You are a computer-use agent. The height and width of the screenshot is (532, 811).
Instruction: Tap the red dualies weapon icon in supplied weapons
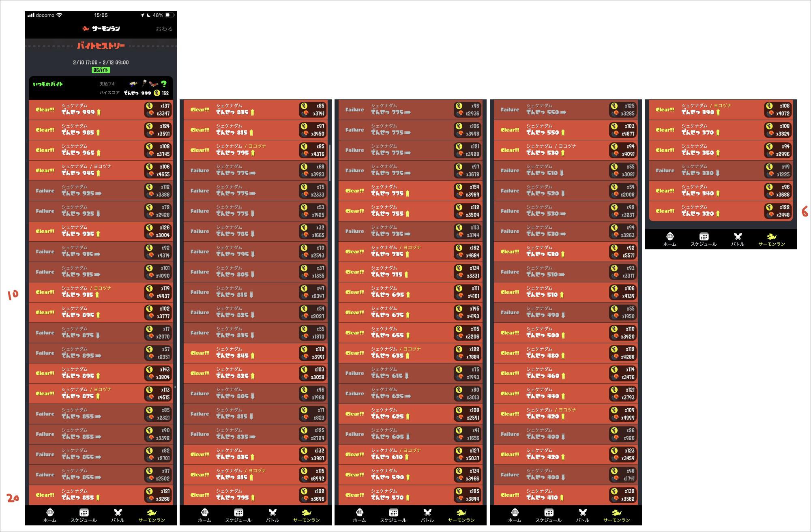tap(154, 84)
